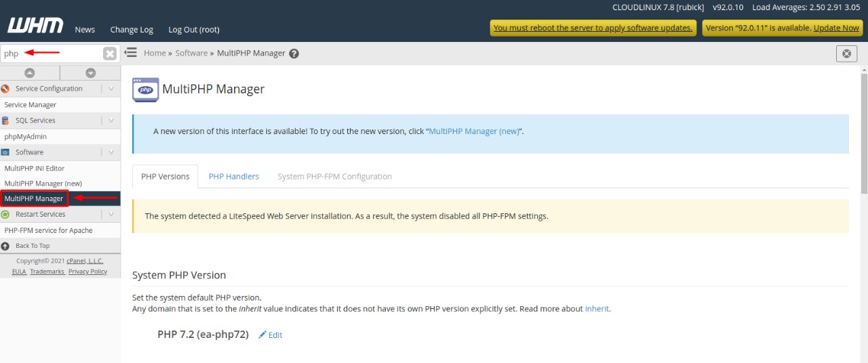Viewport: 868px width, 363px height.
Task: Click the Back To Top arrow icon
Action: (5, 246)
